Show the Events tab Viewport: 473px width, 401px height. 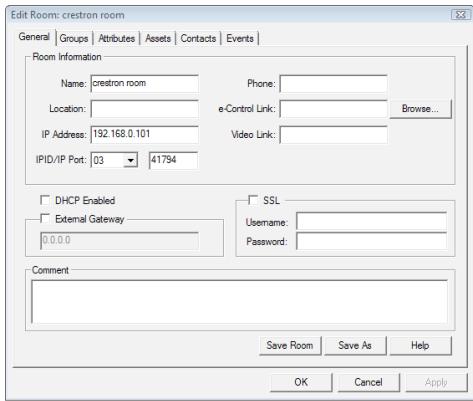[240, 38]
